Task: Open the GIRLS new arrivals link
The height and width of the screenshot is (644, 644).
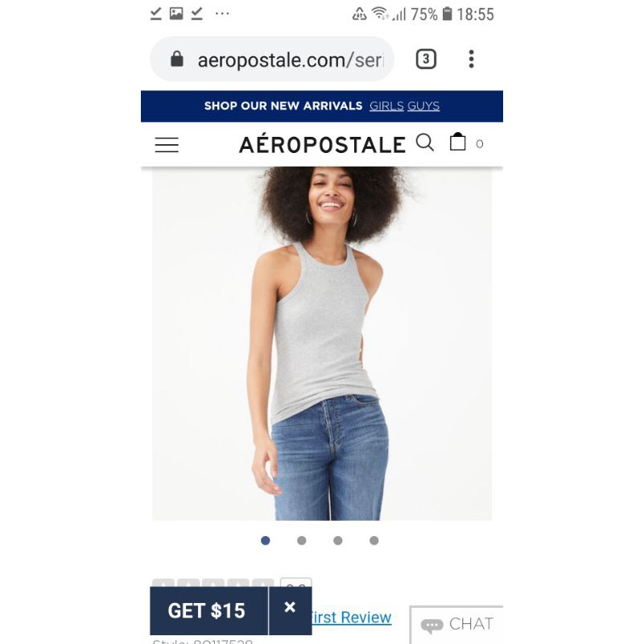Action: click(386, 106)
